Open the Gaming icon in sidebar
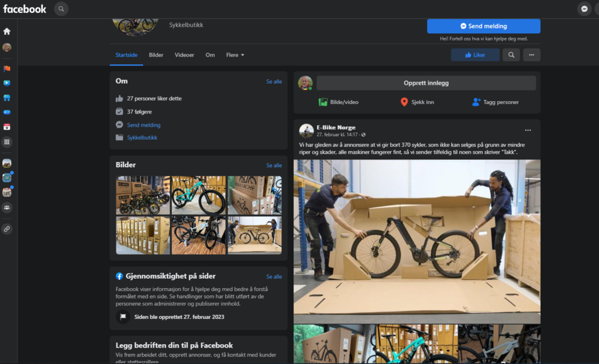This screenshot has height=364, width=599. tap(7, 112)
